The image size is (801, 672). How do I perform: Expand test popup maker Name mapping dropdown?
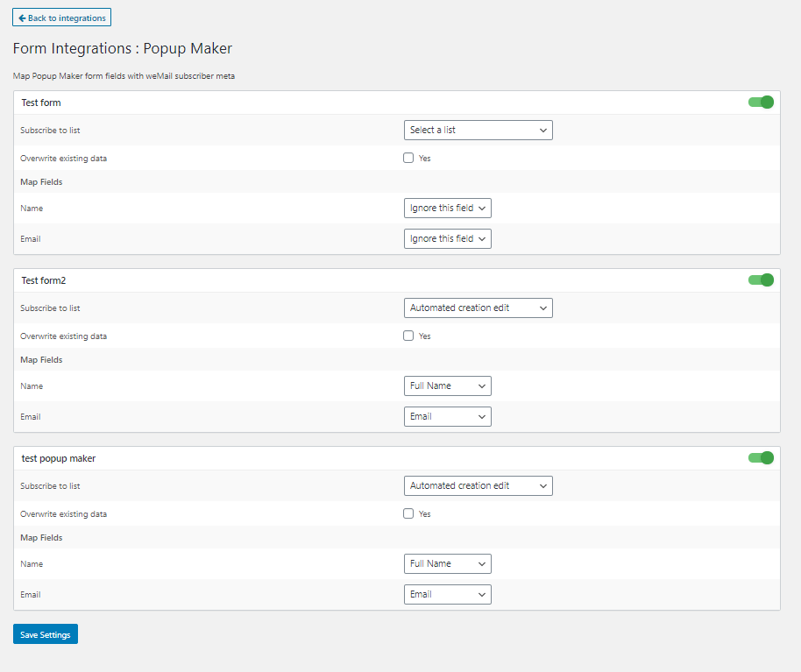click(448, 563)
